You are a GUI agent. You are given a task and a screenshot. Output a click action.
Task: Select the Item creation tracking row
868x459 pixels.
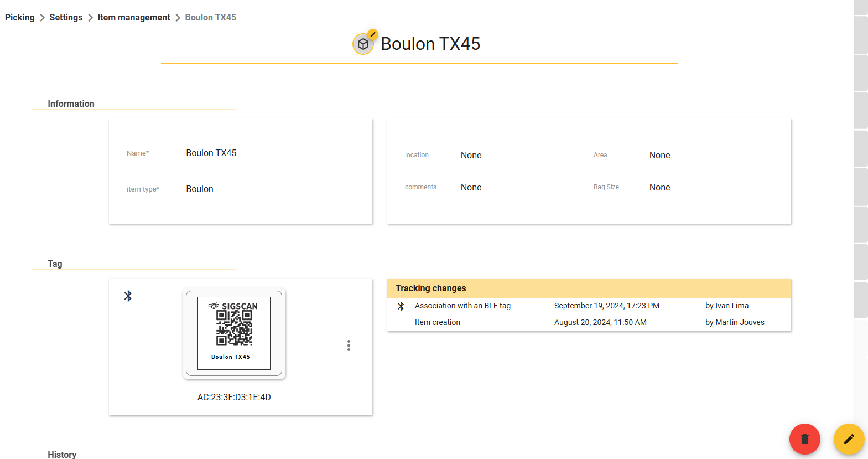589,323
